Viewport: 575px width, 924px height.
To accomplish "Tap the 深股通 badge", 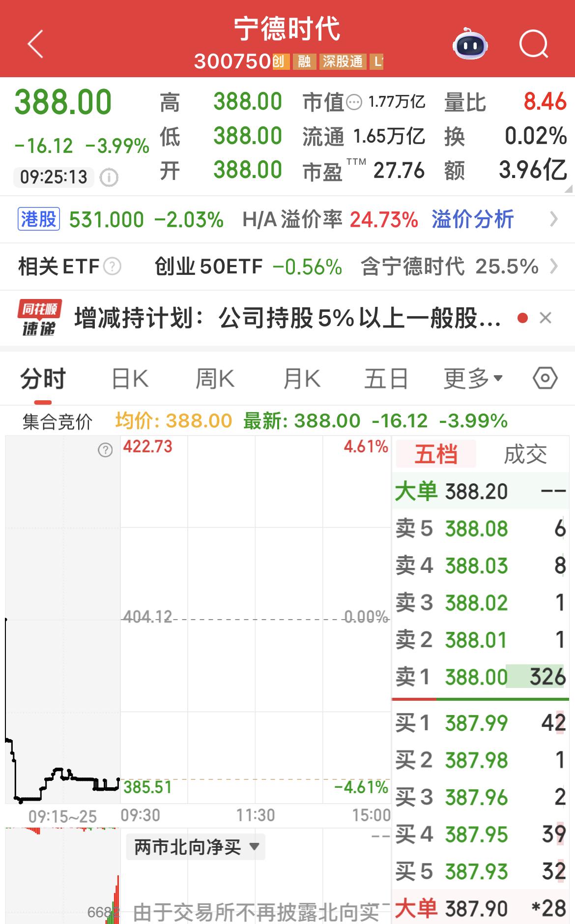I will coord(343,61).
